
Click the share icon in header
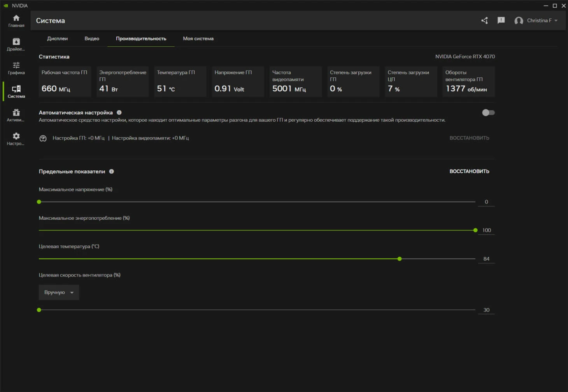[484, 21]
